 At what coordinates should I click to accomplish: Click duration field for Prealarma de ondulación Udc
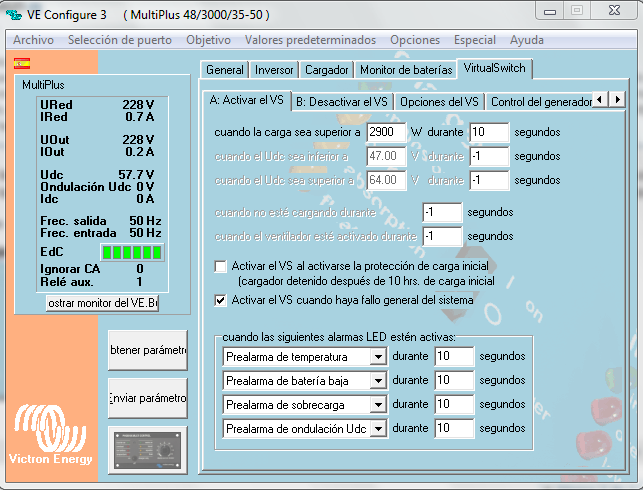coord(454,428)
